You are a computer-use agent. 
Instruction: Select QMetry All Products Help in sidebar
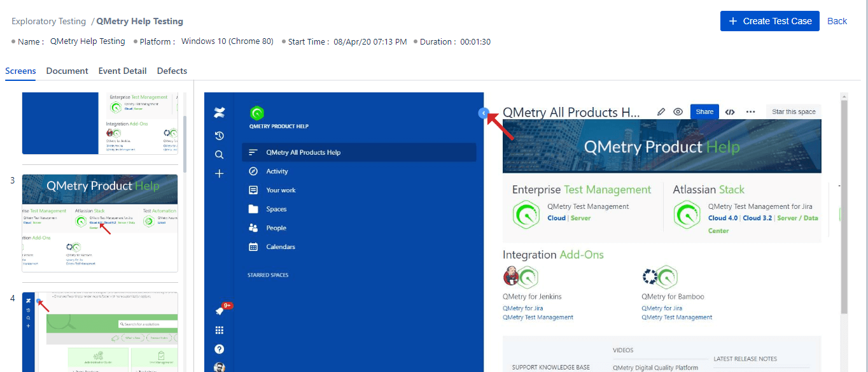click(359, 152)
